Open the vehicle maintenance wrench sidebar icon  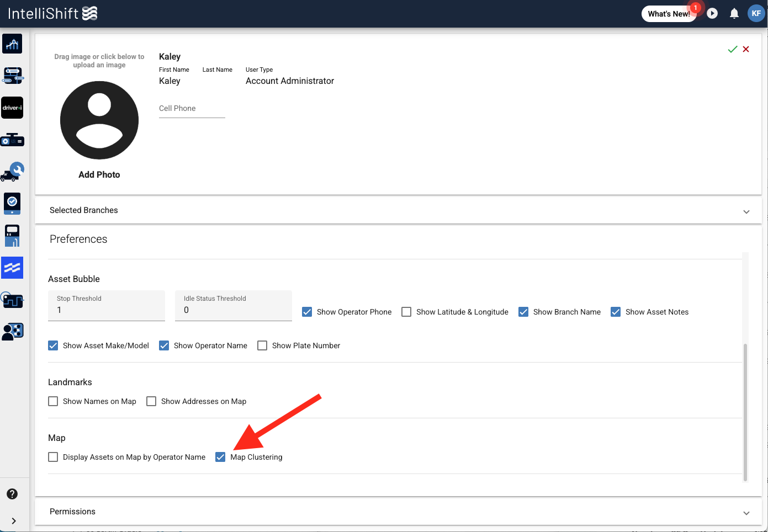tap(12, 172)
